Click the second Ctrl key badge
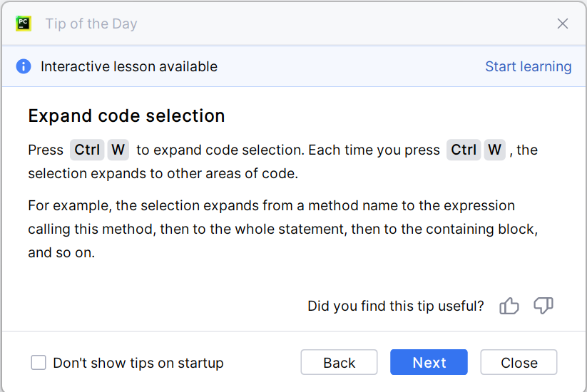587x392 pixels. coord(464,150)
